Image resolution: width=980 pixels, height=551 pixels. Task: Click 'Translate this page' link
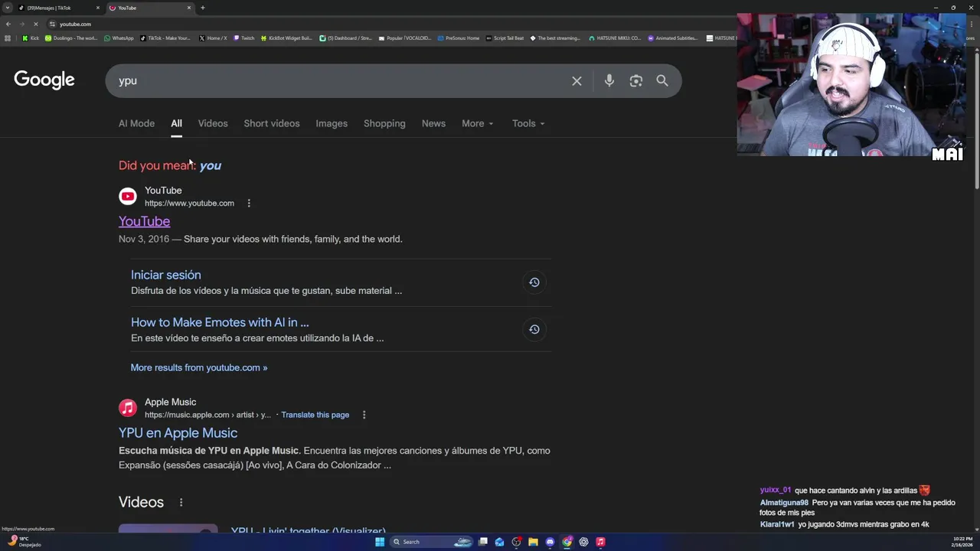pos(315,415)
